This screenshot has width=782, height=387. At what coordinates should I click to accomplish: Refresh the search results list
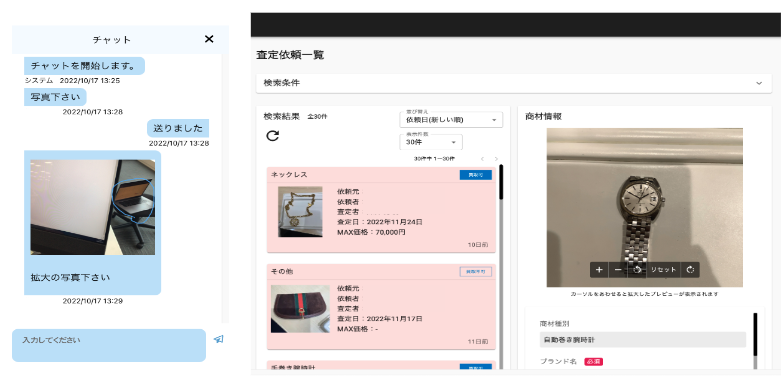tap(272, 136)
